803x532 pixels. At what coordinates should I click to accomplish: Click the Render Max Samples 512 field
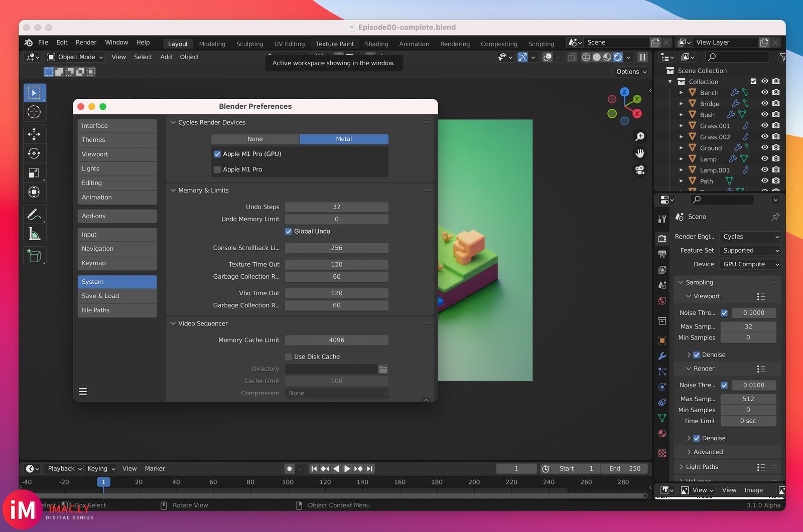coord(748,399)
